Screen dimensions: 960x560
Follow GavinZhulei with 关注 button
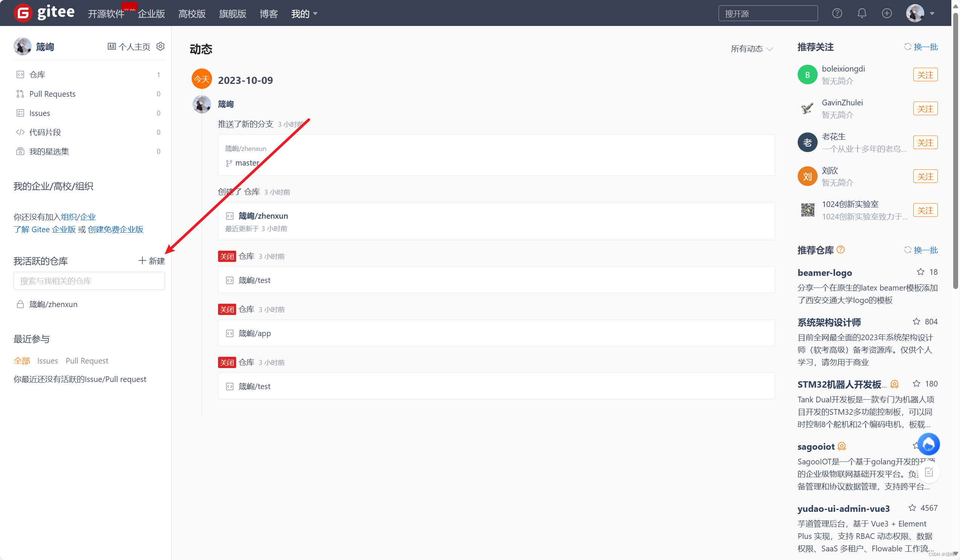coord(925,109)
